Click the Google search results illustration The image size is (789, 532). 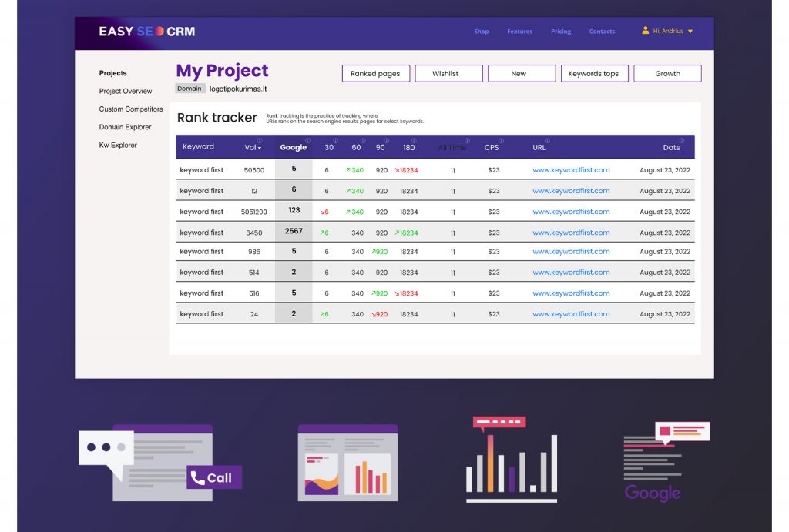pyautogui.click(x=666, y=462)
